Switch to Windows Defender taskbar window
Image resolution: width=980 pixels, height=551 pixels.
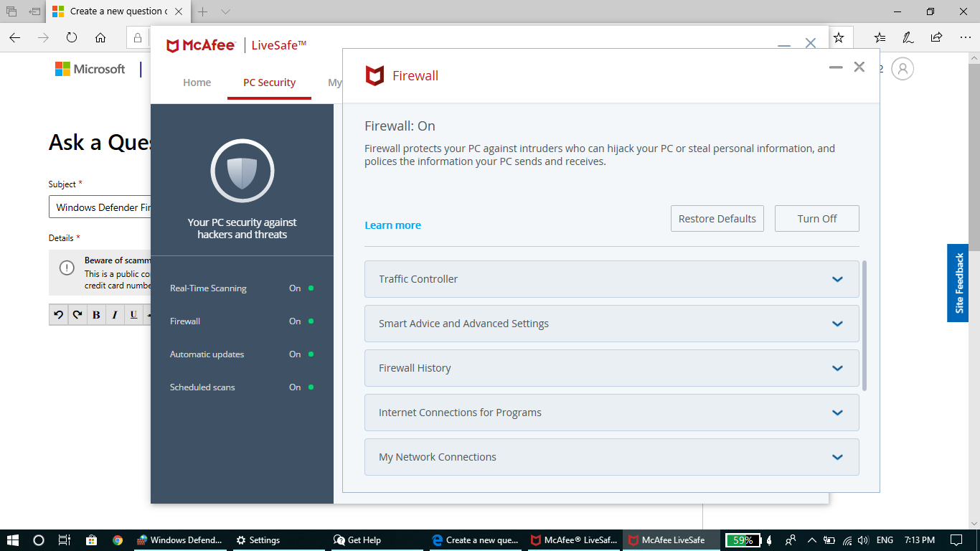click(180, 540)
